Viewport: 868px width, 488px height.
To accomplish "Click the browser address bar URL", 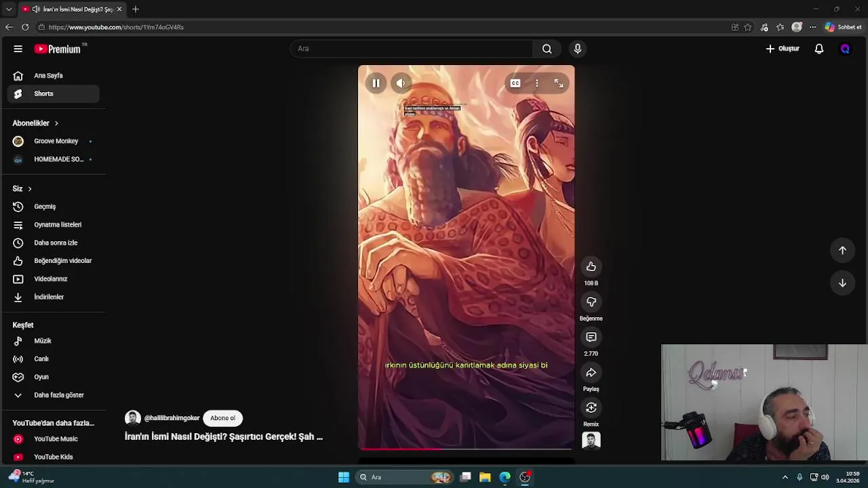I will (x=116, y=27).
